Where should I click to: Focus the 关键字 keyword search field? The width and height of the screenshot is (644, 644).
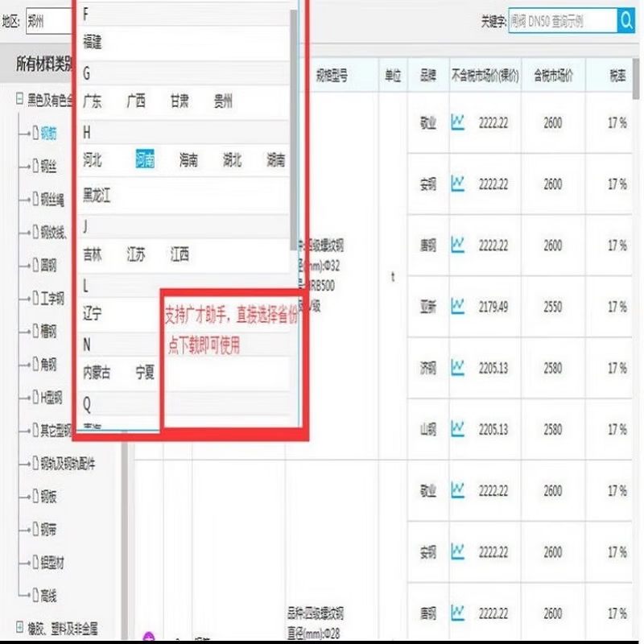point(563,21)
